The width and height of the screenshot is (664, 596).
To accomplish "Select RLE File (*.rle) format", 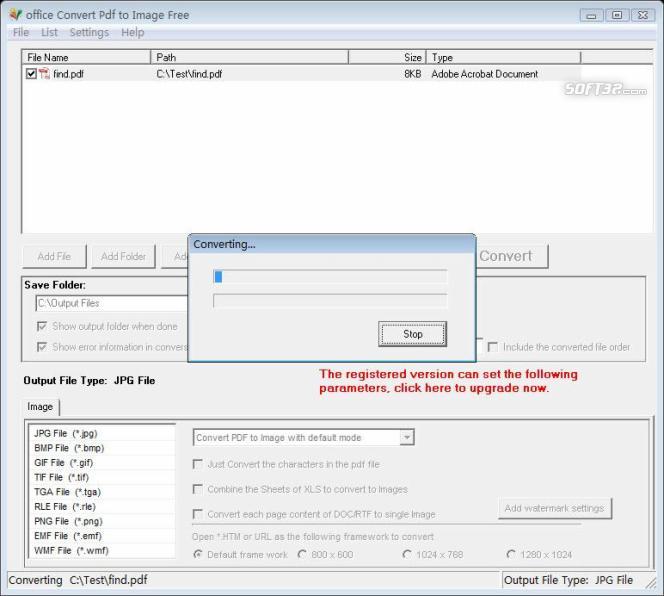I will click(102, 507).
